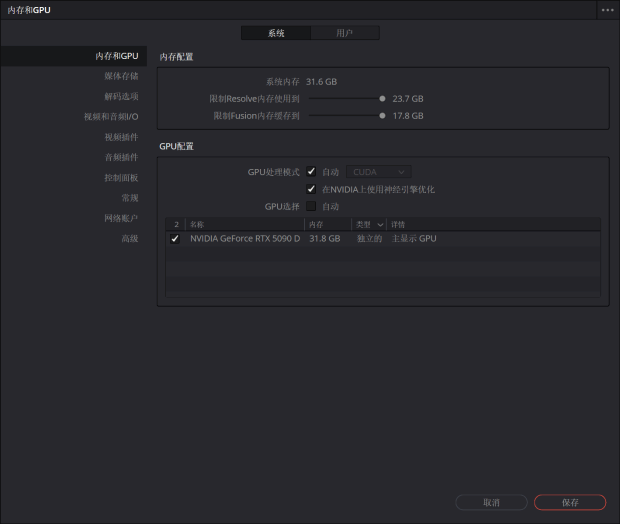This screenshot has height=524, width=620.
Task: Open the CUDA processing mode dropdown
Action: [x=378, y=172]
